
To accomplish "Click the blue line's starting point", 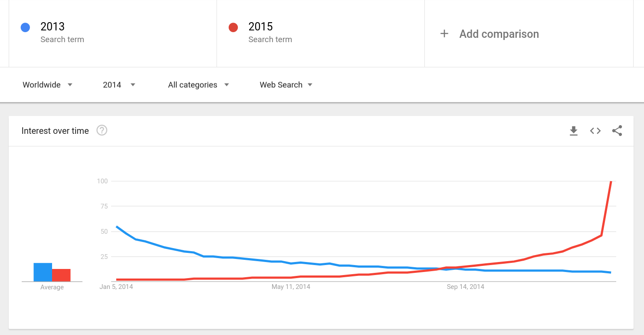I will coord(117,226).
